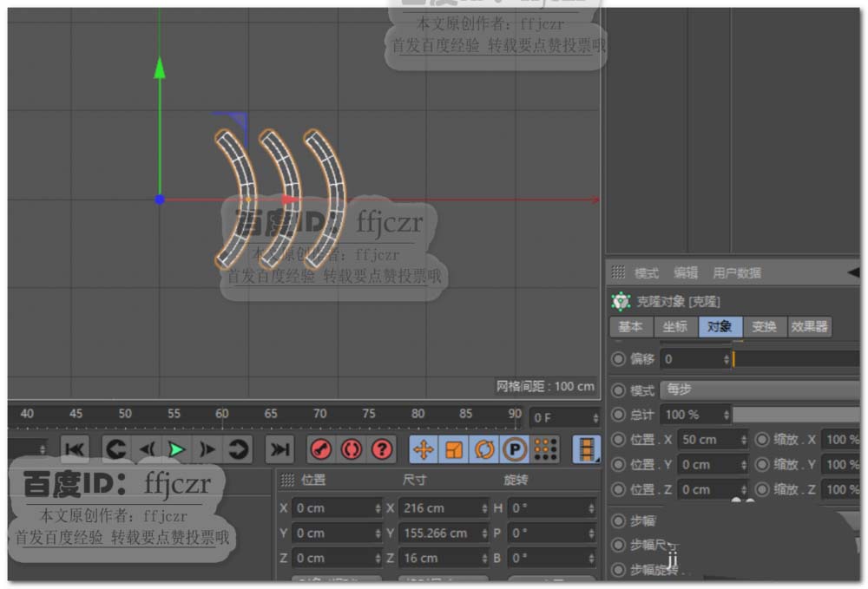The width and height of the screenshot is (868, 589).
Task: Toggle the 位置 . Z animation circle
Action: coord(618,489)
